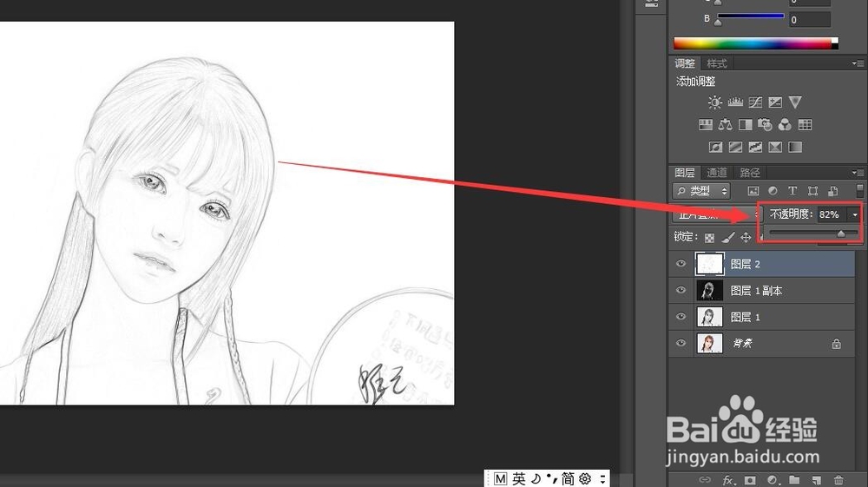868x487 pixels.
Task: Click the B blue color slider
Action: click(x=751, y=16)
